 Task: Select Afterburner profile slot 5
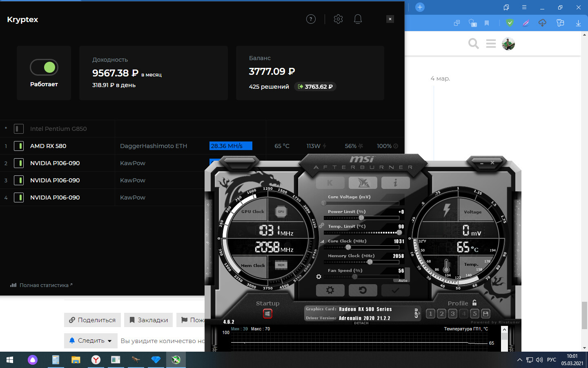pyautogui.click(x=474, y=314)
